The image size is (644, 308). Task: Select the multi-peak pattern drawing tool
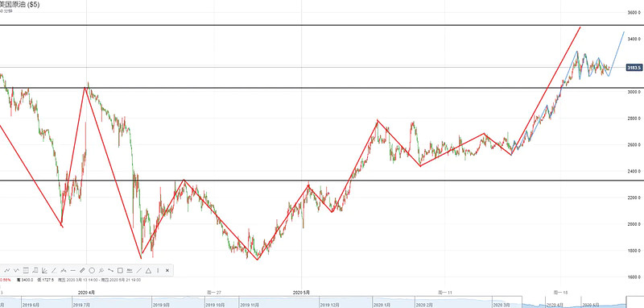(64, 271)
